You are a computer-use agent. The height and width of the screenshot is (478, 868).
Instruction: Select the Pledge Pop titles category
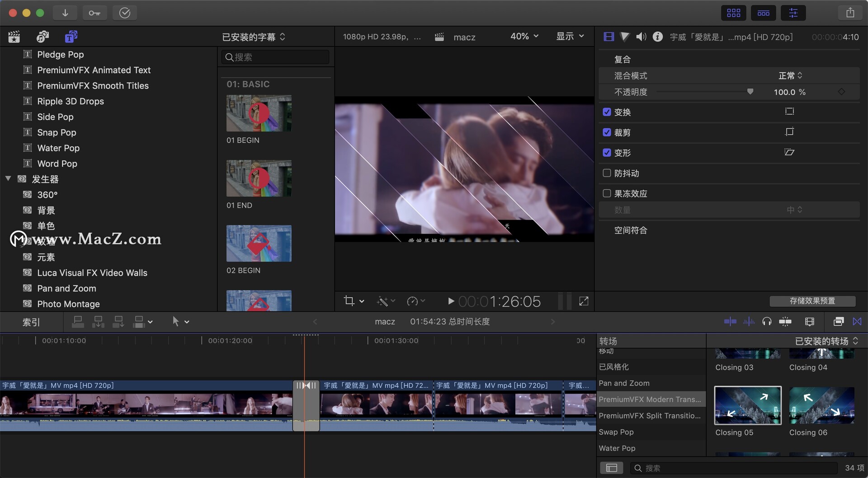point(61,54)
